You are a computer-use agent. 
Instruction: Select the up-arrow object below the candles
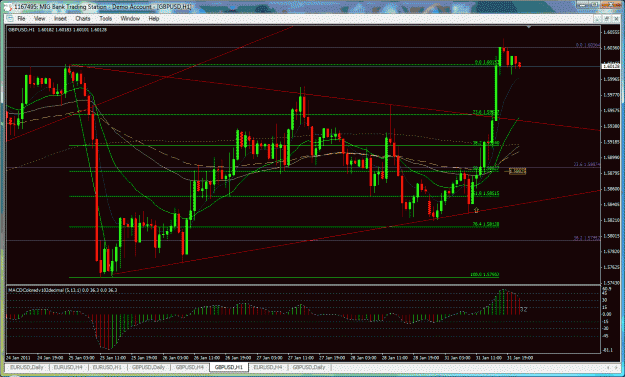click(476, 210)
